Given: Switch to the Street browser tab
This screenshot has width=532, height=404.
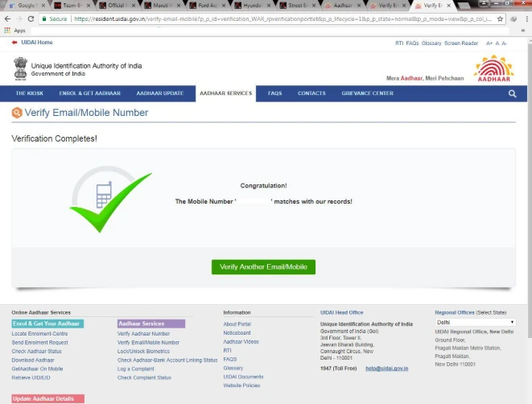Looking at the screenshot, I should [x=298, y=6].
